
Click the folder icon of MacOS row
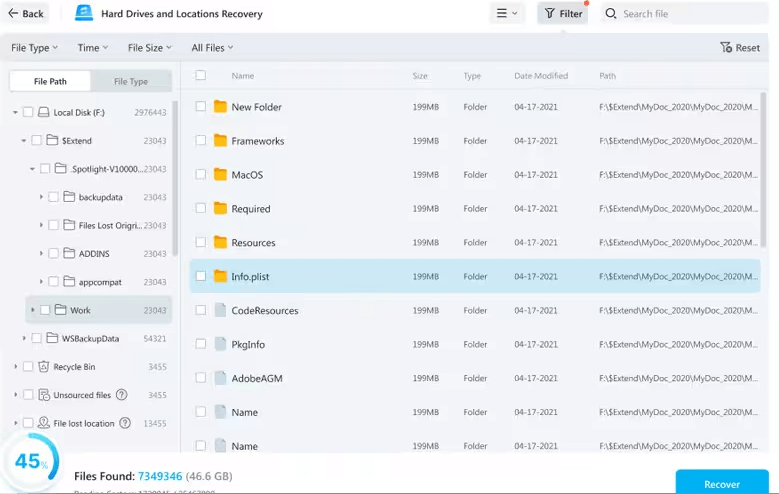220,175
